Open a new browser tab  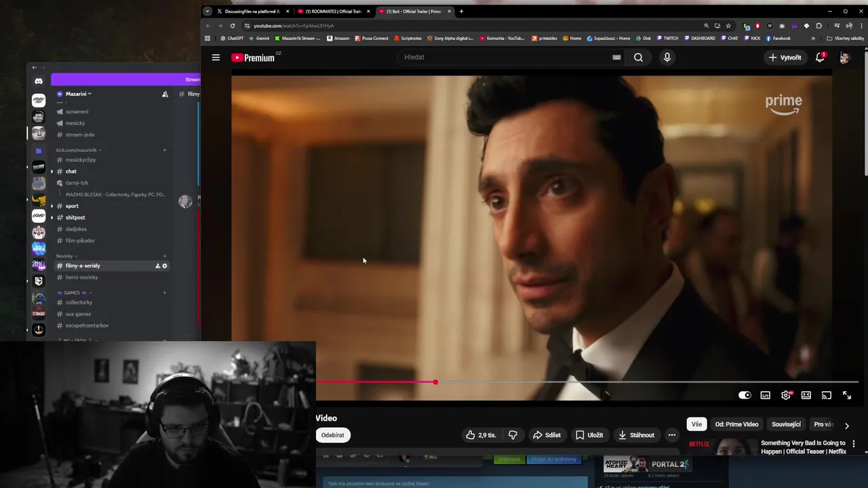(461, 12)
